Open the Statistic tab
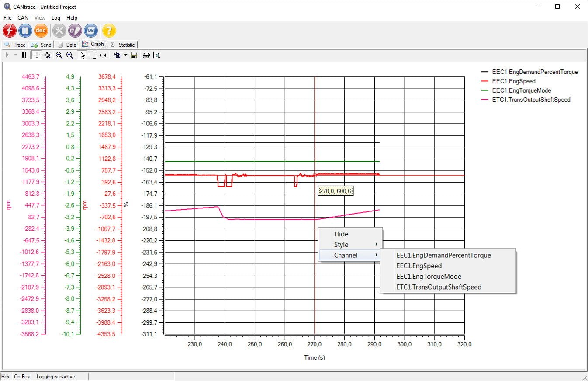588x381 pixels. click(x=123, y=45)
